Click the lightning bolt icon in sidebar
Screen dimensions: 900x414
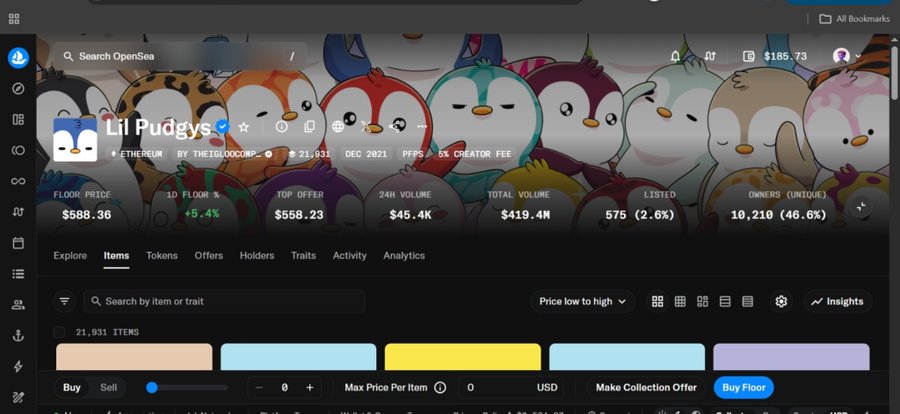[18, 366]
